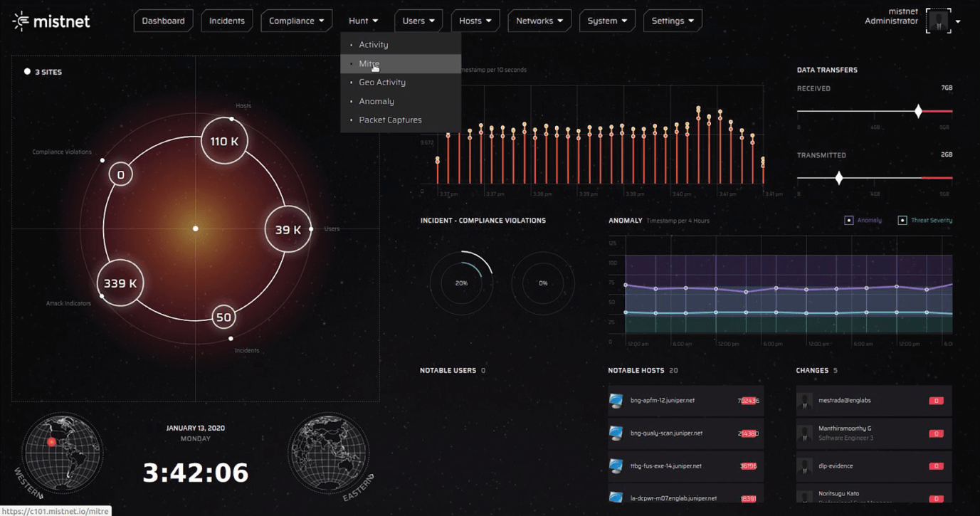Toggle the Threat Severity legend checkbox
Viewport: 980px width, 516px height.
click(x=902, y=221)
